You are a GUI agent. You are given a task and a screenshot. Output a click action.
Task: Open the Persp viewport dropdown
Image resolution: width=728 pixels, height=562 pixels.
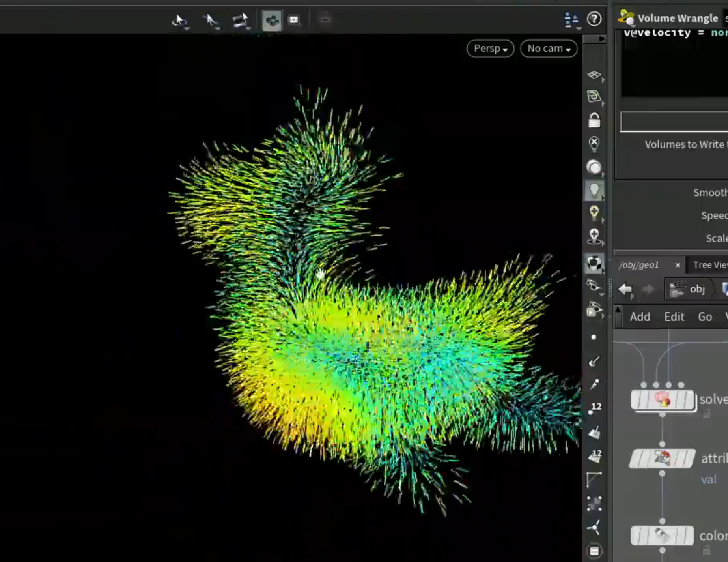(x=490, y=49)
